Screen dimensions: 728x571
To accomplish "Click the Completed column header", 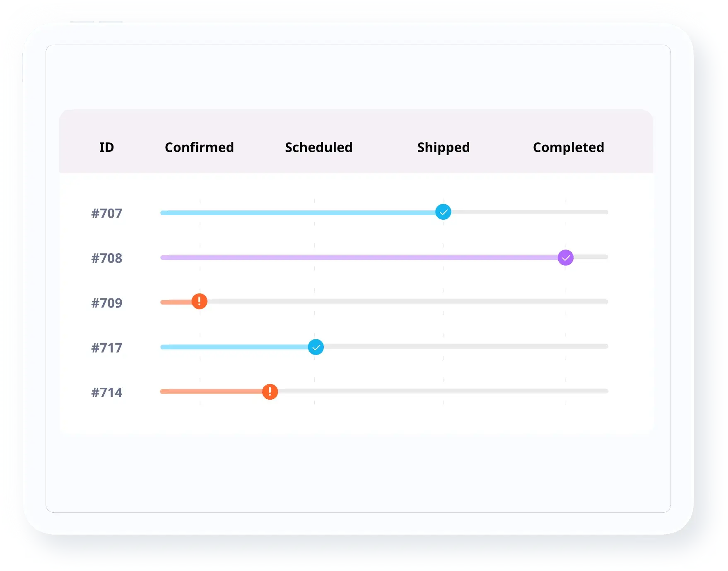I will (x=568, y=147).
